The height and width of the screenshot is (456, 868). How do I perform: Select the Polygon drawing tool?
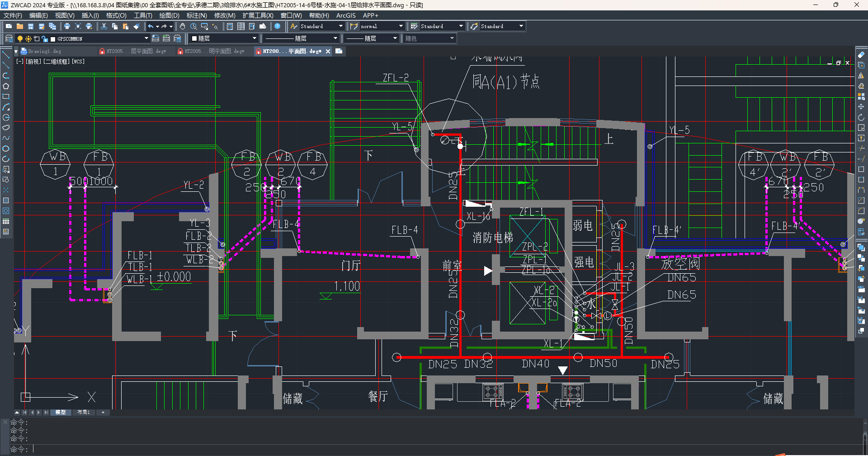(6, 86)
